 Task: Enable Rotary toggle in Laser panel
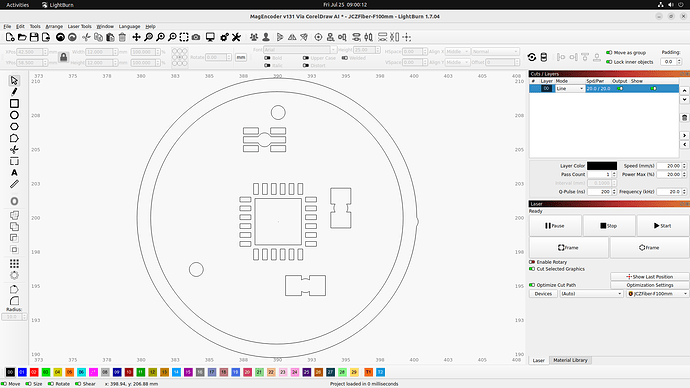[x=532, y=262]
